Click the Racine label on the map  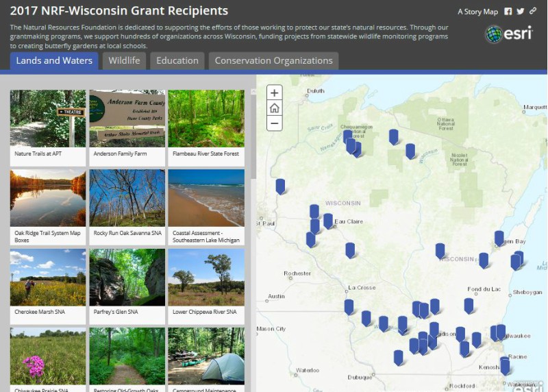pos(518,356)
